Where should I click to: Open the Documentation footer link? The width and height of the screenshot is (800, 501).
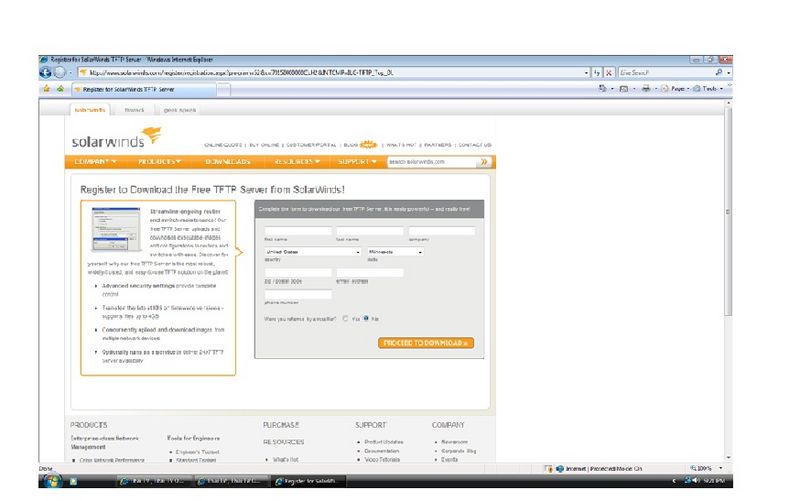coord(382,451)
